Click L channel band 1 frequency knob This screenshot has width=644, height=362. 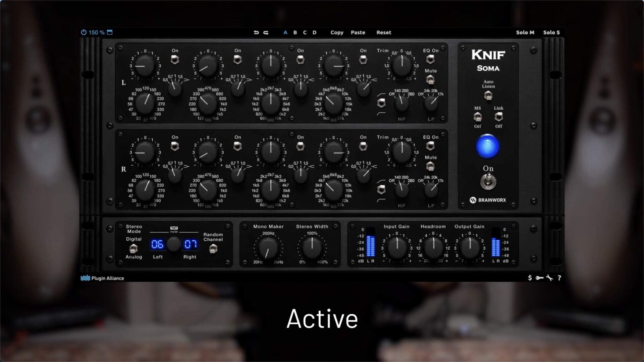click(145, 103)
